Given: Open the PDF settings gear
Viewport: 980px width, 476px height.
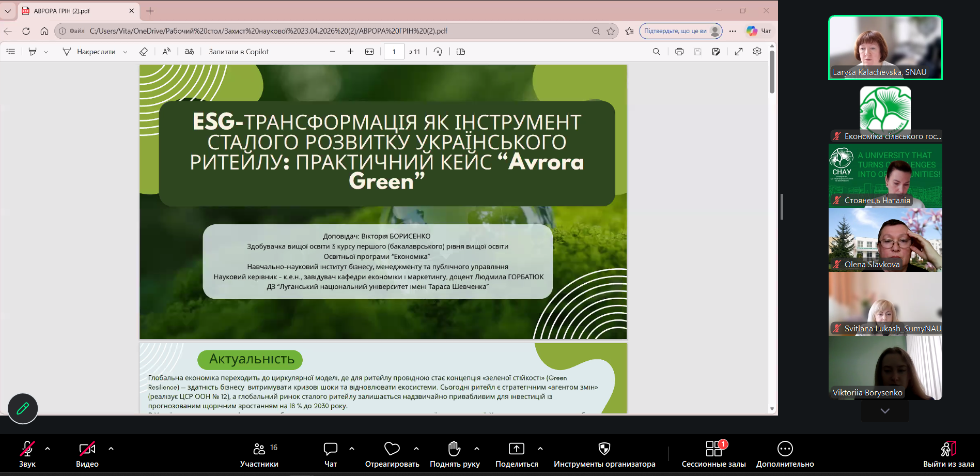Looking at the screenshot, I should click(x=757, y=52).
